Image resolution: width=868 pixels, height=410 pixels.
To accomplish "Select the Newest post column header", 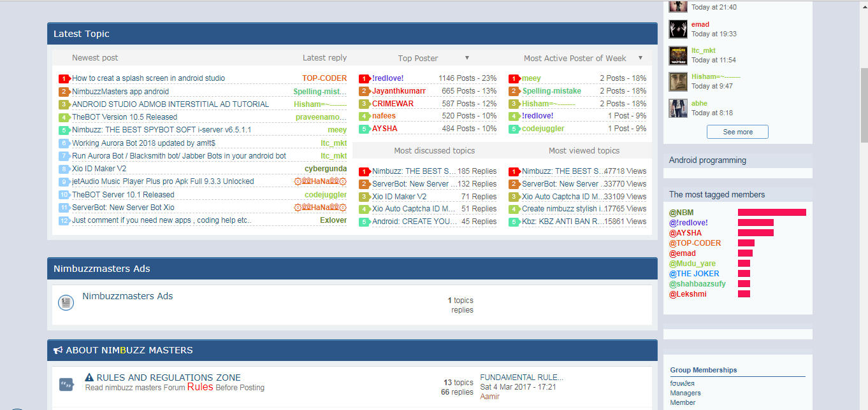I will [95, 58].
